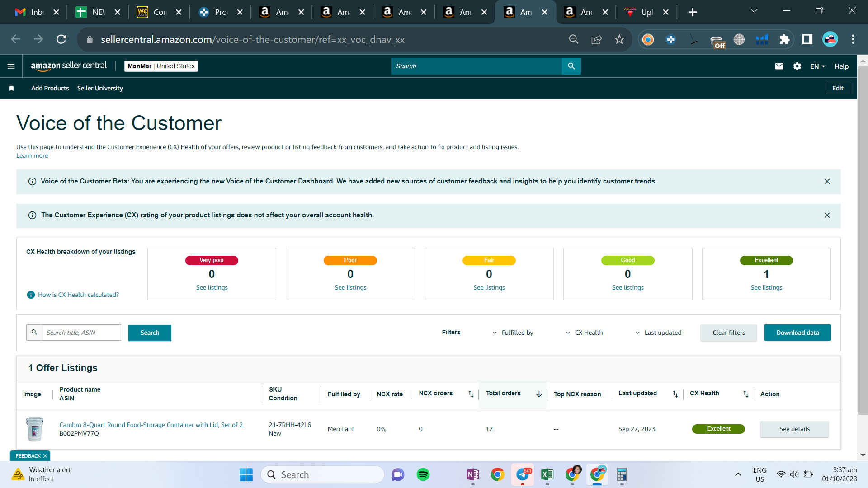Click the Windows Start button
The height and width of the screenshot is (488, 868).
(x=246, y=474)
